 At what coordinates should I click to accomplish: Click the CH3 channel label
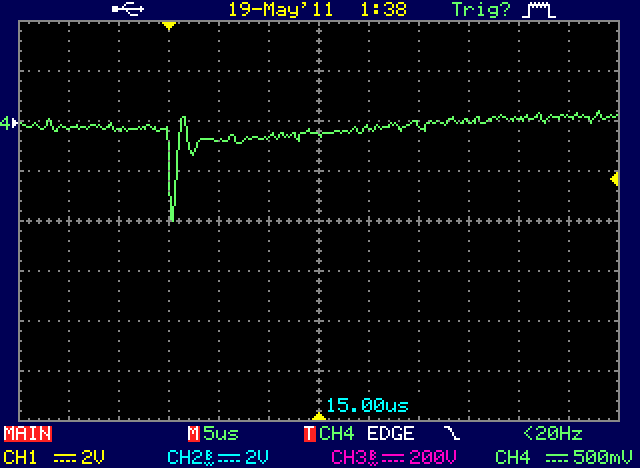[351, 457]
